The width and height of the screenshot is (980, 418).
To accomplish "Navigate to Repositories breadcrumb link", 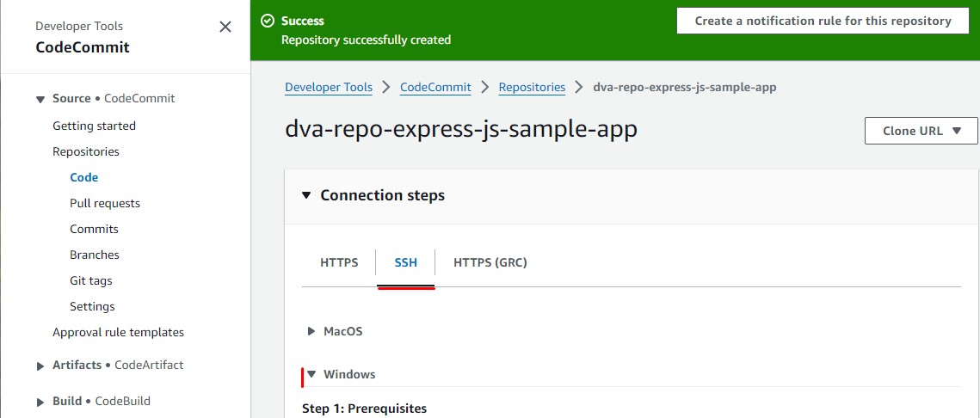I will [532, 87].
